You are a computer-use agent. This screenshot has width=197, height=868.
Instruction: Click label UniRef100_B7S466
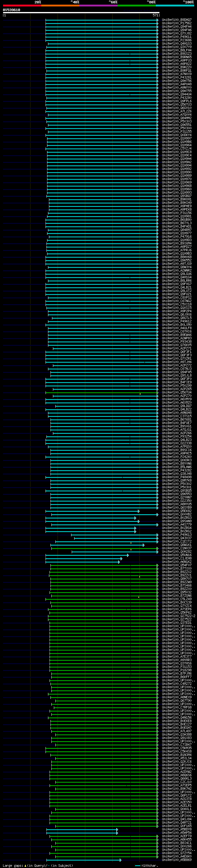point(177,585)
